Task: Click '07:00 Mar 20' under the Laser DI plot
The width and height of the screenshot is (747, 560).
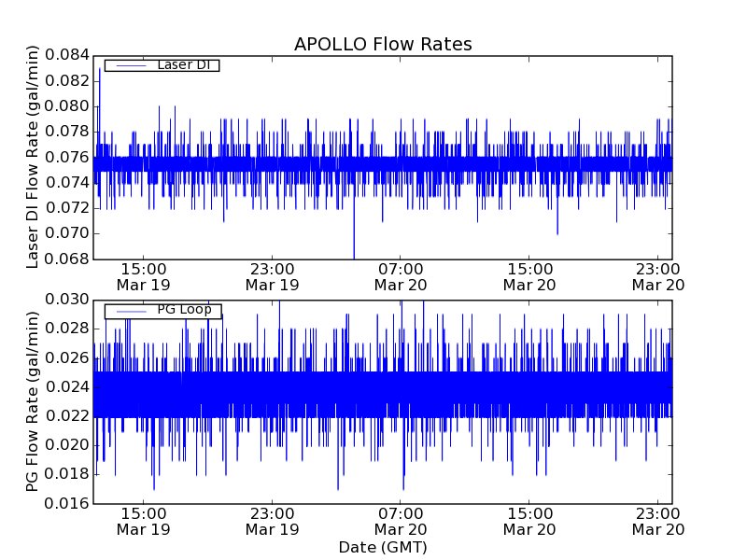Action: coord(401,277)
